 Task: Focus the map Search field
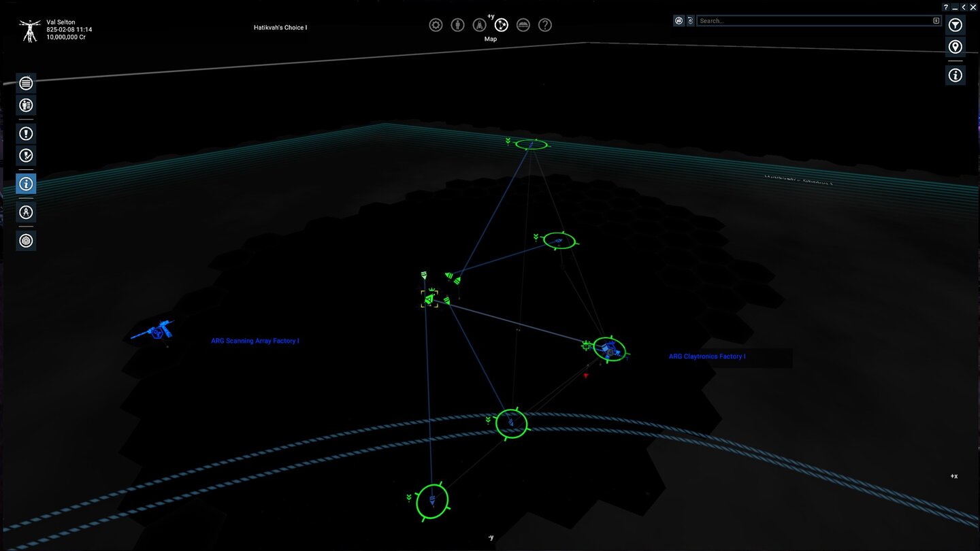click(x=819, y=21)
